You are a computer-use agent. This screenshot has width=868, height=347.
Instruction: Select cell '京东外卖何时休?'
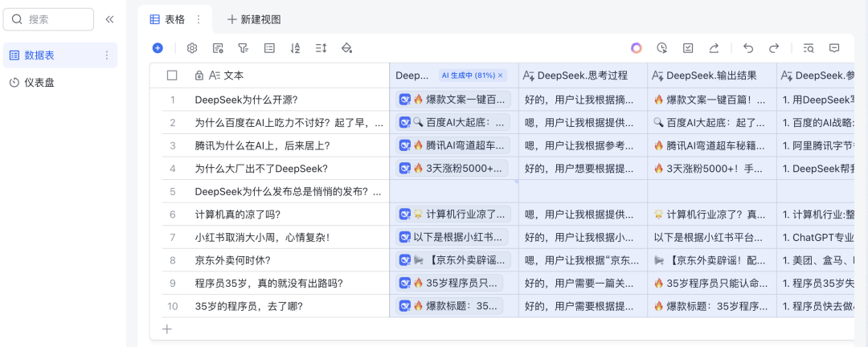click(x=288, y=260)
